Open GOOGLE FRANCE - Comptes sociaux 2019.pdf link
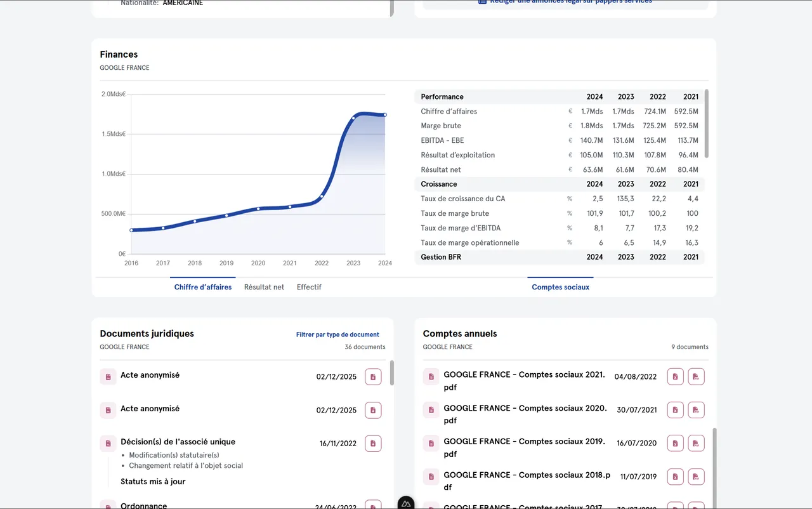The image size is (812, 509). 525,447
